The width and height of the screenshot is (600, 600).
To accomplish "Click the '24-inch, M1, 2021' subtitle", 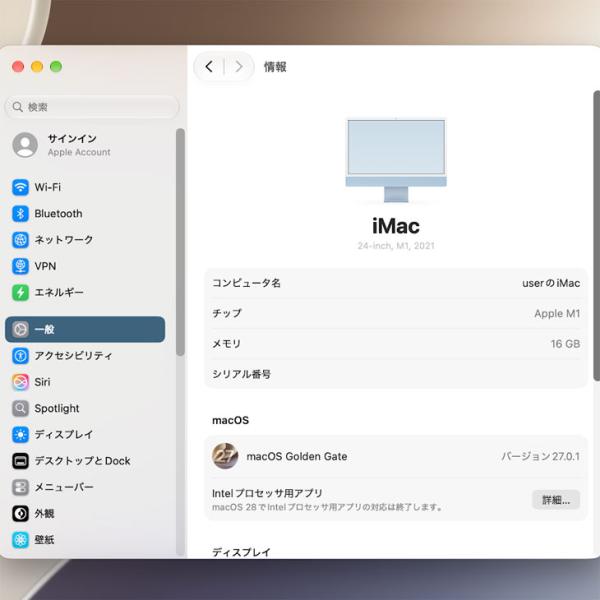I will [396, 246].
